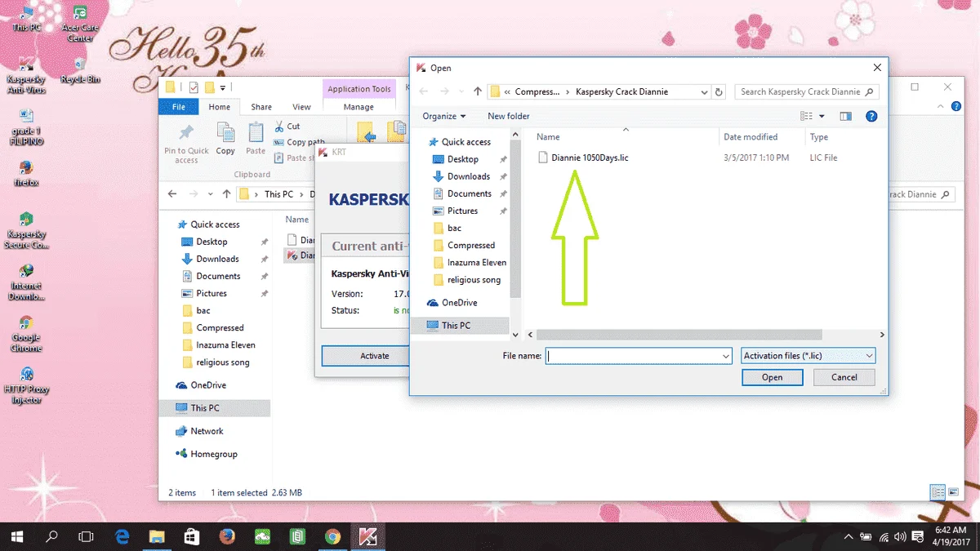
Task: Select Network in Explorer sidebar
Action: coord(207,431)
